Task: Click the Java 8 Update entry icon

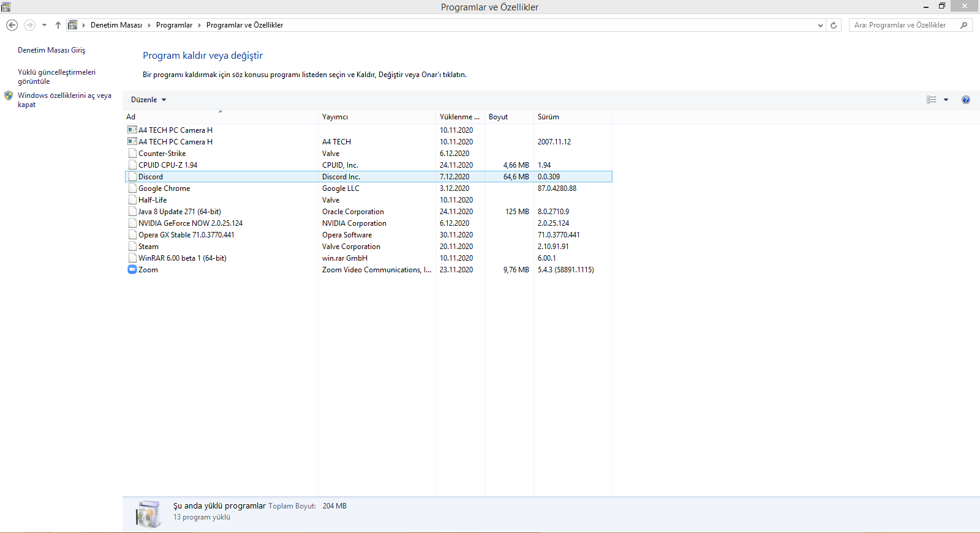Action: click(132, 212)
